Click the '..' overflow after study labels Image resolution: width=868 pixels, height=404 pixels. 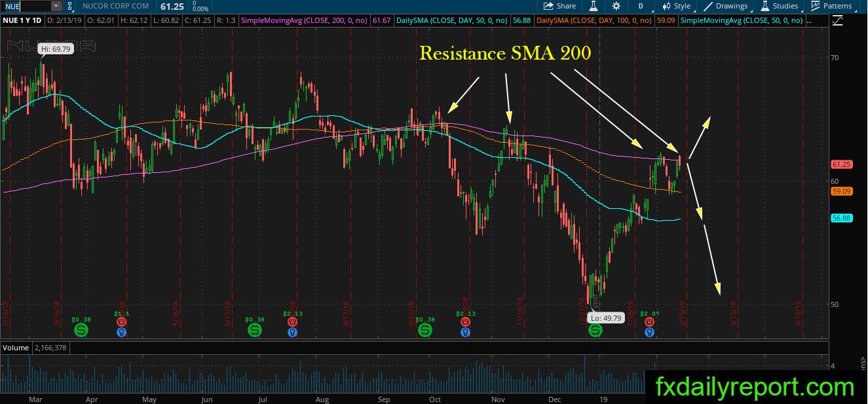(809, 21)
